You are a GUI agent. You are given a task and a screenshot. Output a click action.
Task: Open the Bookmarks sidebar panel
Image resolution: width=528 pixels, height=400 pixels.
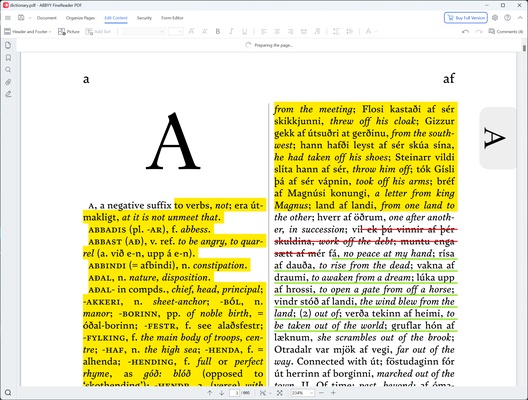point(8,58)
